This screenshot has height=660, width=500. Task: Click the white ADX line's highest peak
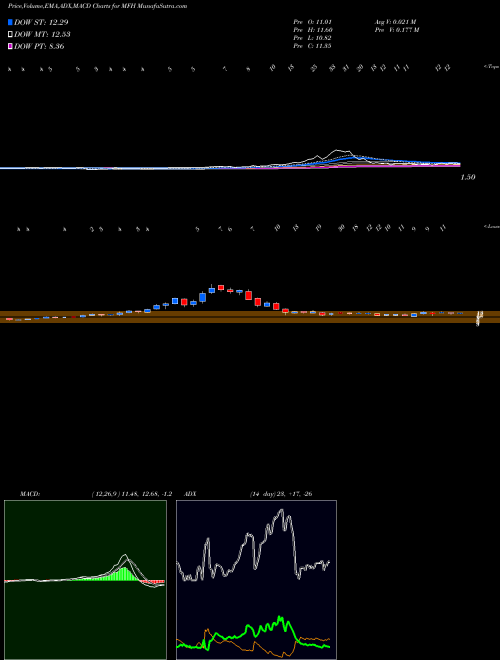coord(281,511)
